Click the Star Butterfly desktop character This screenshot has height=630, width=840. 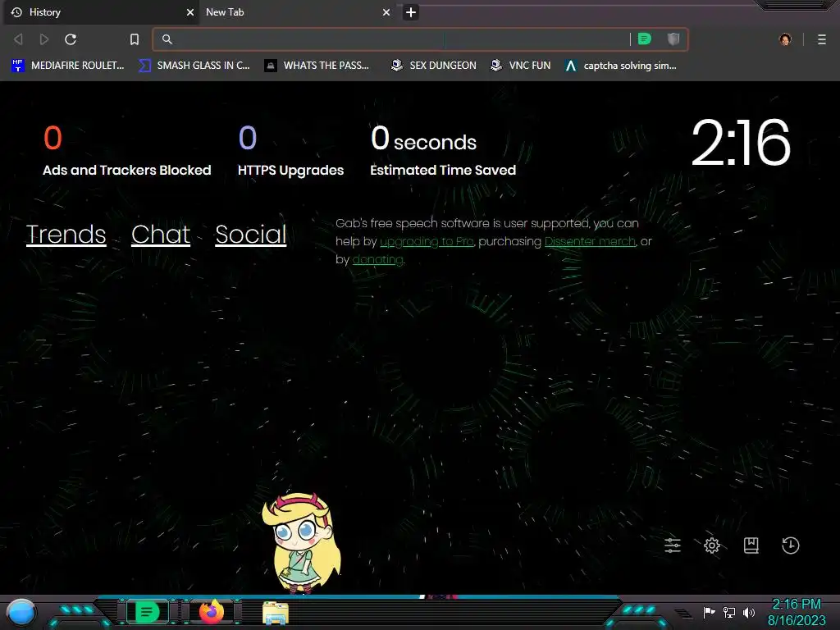point(302,543)
